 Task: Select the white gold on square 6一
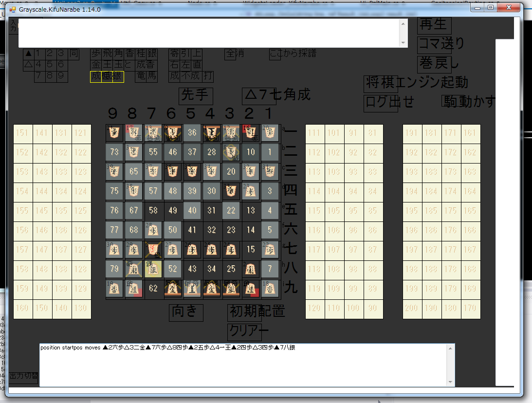(173, 133)
